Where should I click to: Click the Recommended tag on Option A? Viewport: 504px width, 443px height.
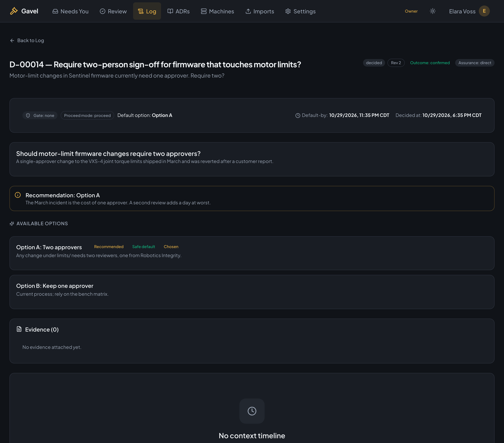[x=109, y=247]
